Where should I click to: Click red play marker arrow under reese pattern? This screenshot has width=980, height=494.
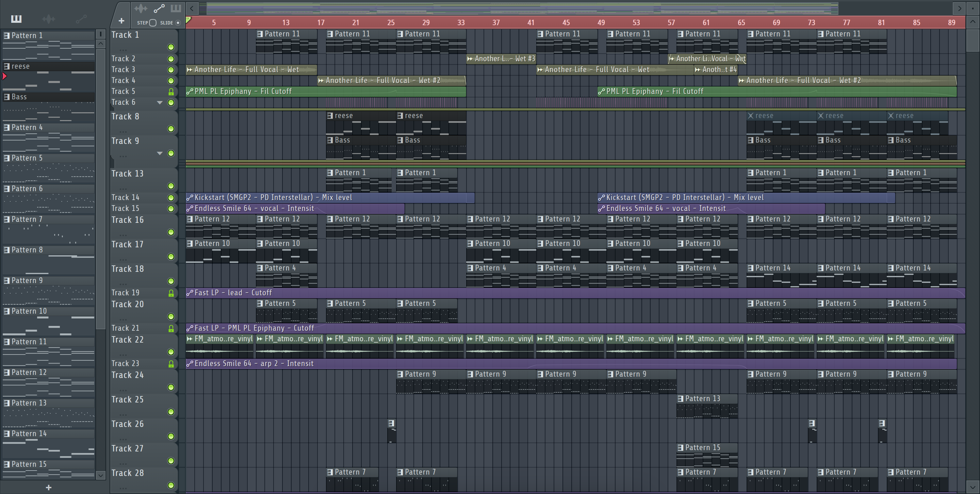4,77
